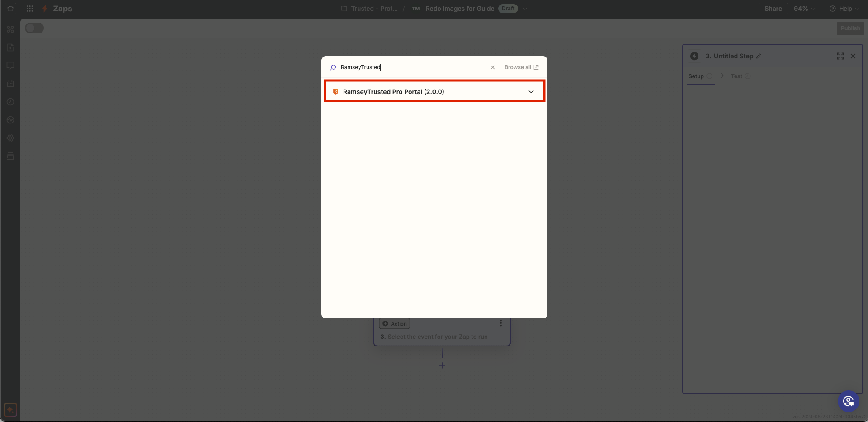Click pencil icon to rename Untitled Step
Viewport: 868px width, 422px height.
(x=759, y=56)
